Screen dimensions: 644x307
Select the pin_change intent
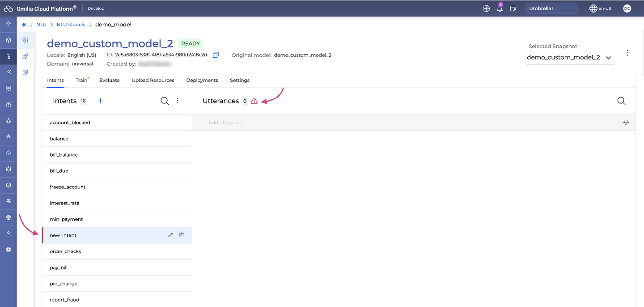coord(64,284)
